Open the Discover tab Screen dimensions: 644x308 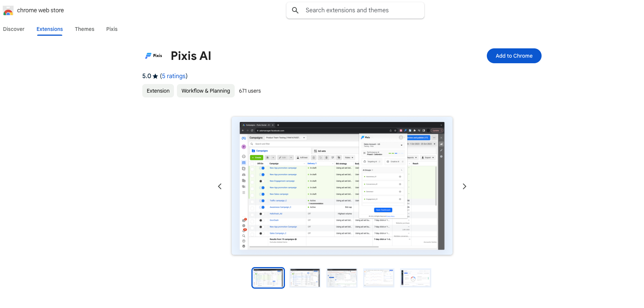(14, 29)
